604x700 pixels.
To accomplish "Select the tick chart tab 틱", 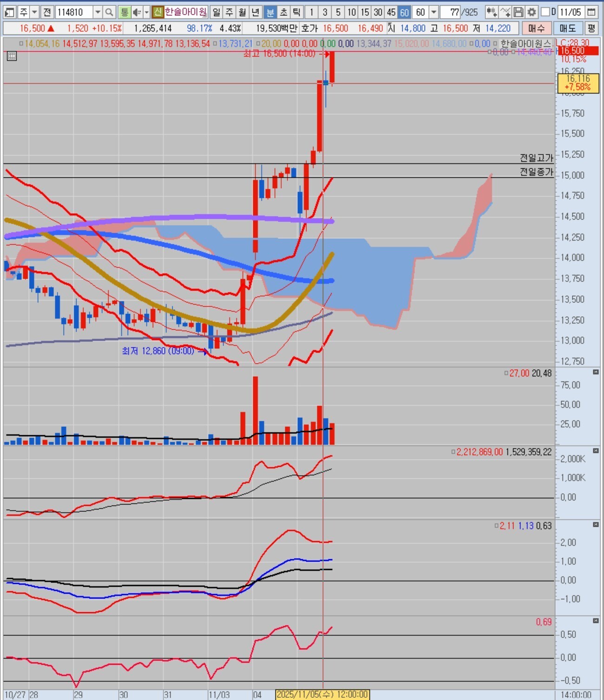I will (x=296, y=12).
